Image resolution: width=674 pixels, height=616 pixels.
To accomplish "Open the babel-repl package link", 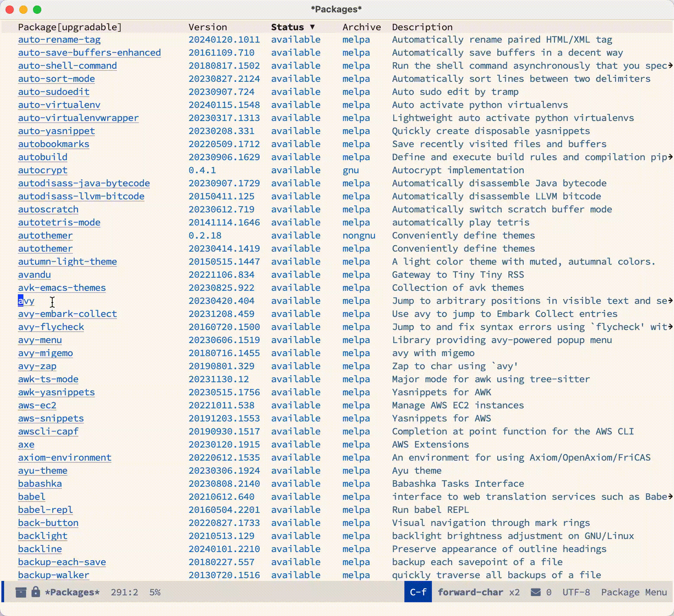I will click(45, 510).
